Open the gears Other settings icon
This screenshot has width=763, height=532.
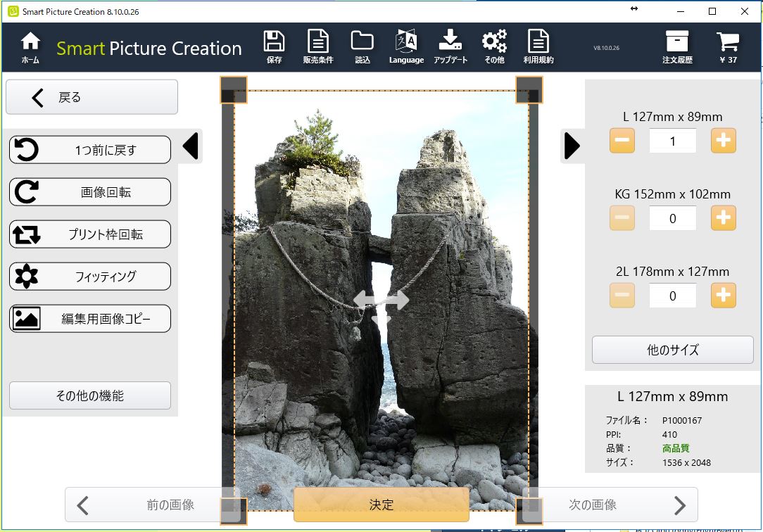pyautogui.click(x=494, y=47)
